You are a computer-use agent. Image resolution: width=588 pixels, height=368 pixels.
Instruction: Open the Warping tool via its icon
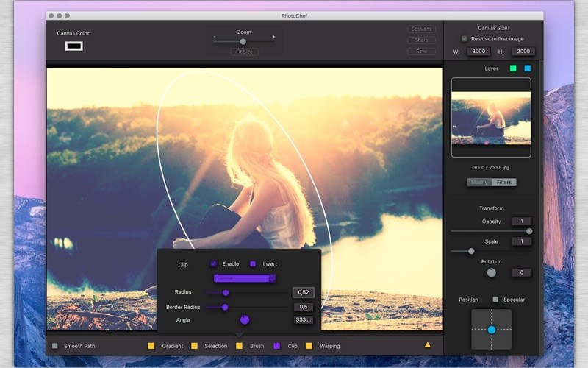tap(309, 345)
